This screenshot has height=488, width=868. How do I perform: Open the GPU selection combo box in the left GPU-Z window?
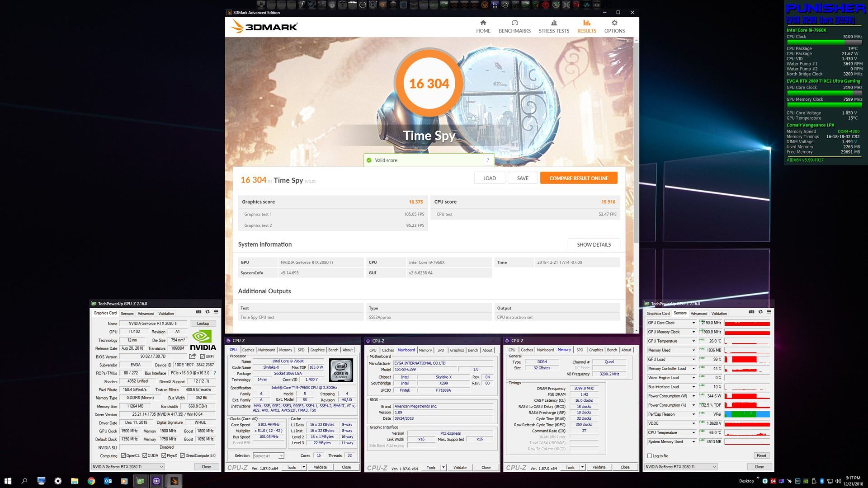(128, 467)
